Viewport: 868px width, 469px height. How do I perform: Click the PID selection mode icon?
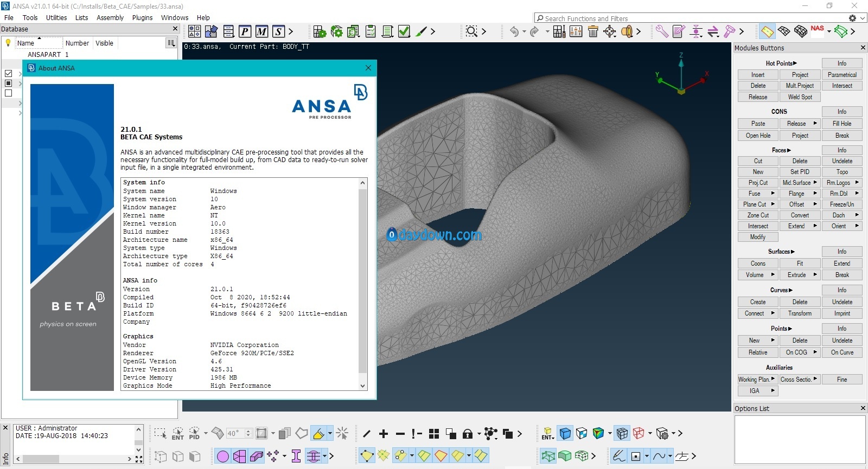click(x=194, y=434)
